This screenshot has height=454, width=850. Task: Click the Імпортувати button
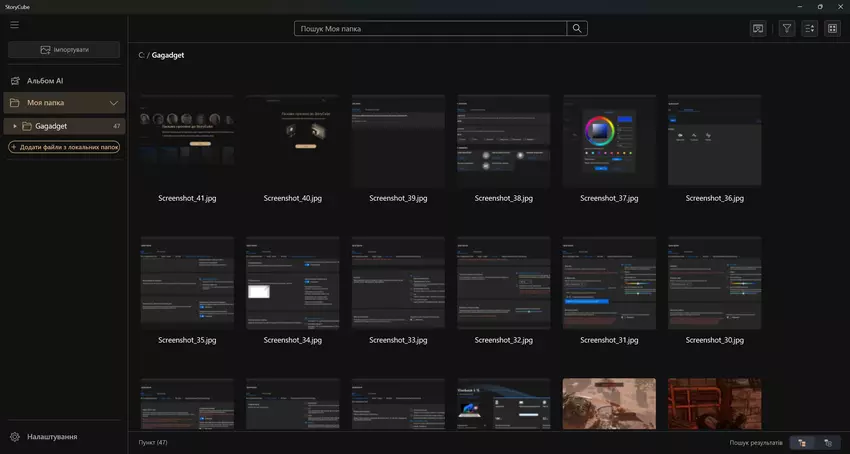pos(65,49)
